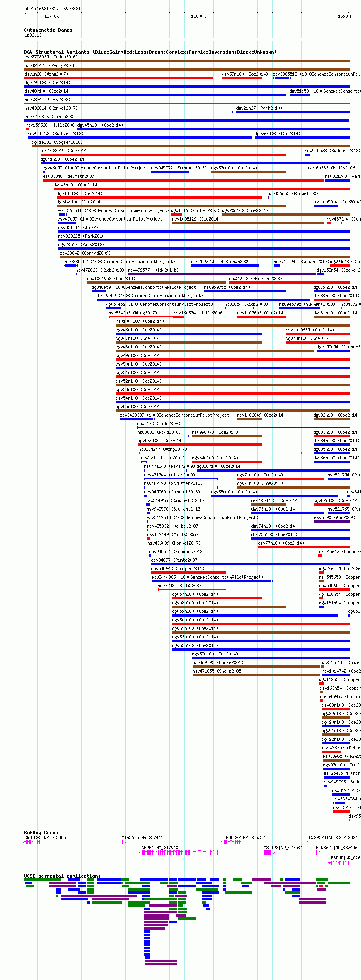Select the esv33046 (deSmith2007) label

(70, 176)
